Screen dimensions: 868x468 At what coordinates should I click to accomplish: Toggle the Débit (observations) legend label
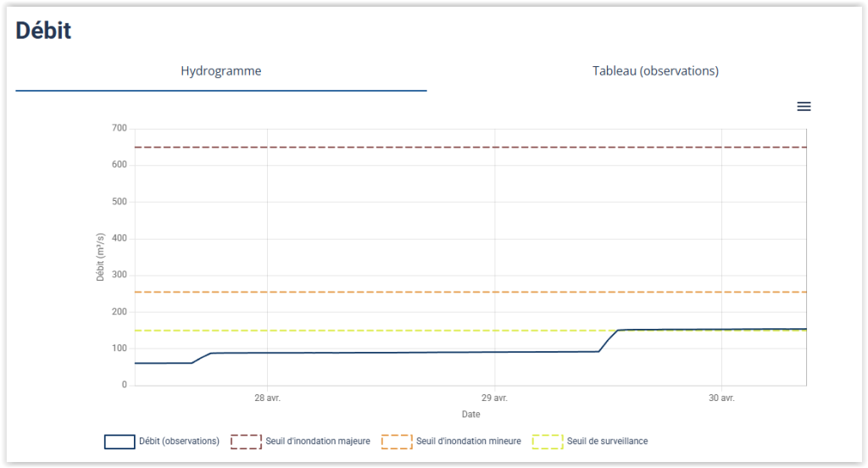click(179, 442)
